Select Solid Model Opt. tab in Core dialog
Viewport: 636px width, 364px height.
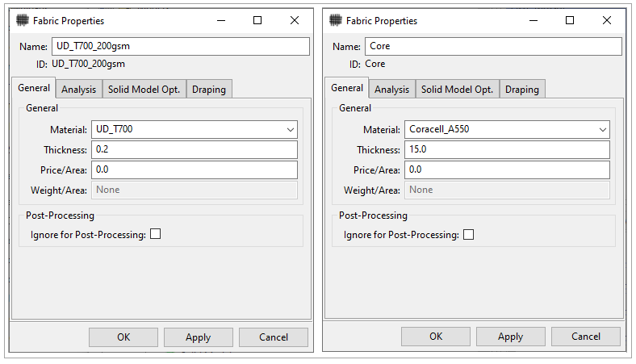coord(457,90)
